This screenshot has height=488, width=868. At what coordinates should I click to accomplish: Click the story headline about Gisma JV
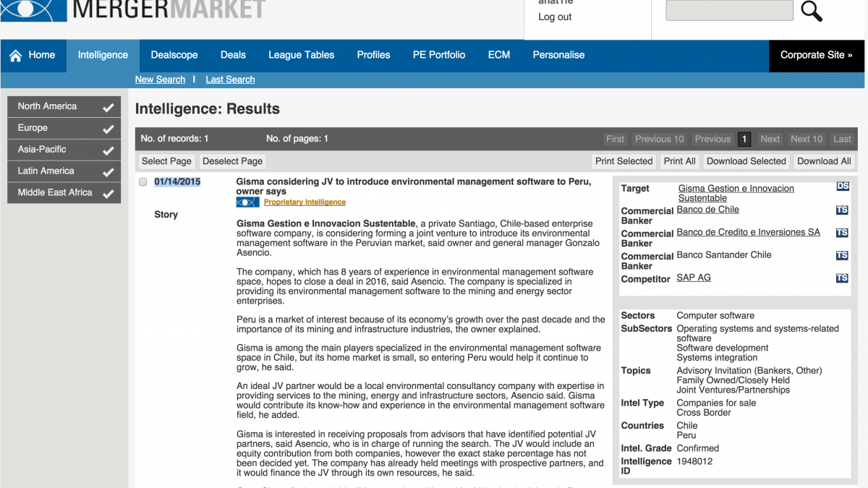tap(414, 187)
